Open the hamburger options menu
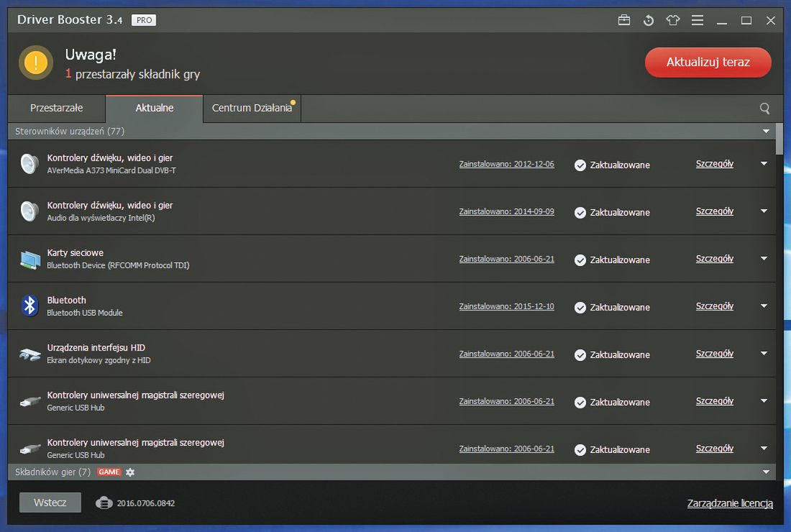 point(698,20)
